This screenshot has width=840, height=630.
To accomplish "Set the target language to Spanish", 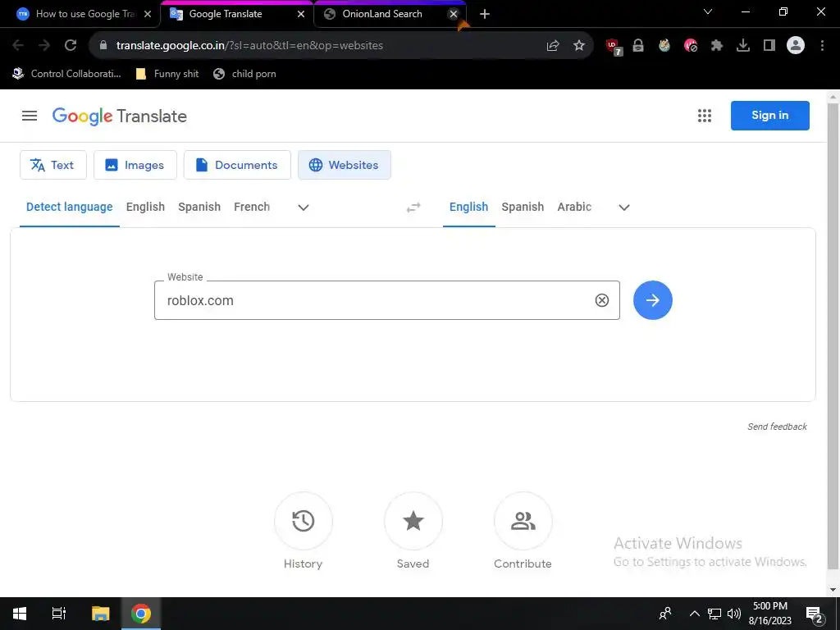I will click(x=523, y=207).
